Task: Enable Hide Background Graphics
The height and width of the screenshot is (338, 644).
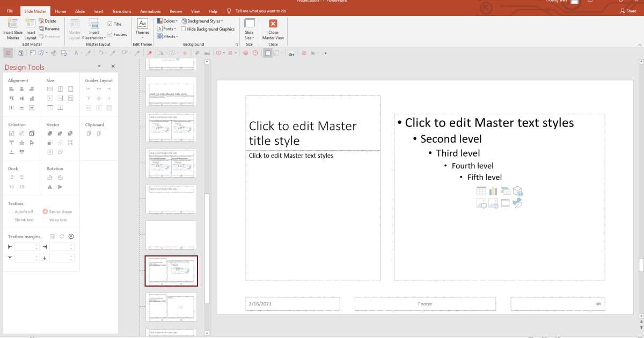Action: pyautogui.click(x=182, y=28)
